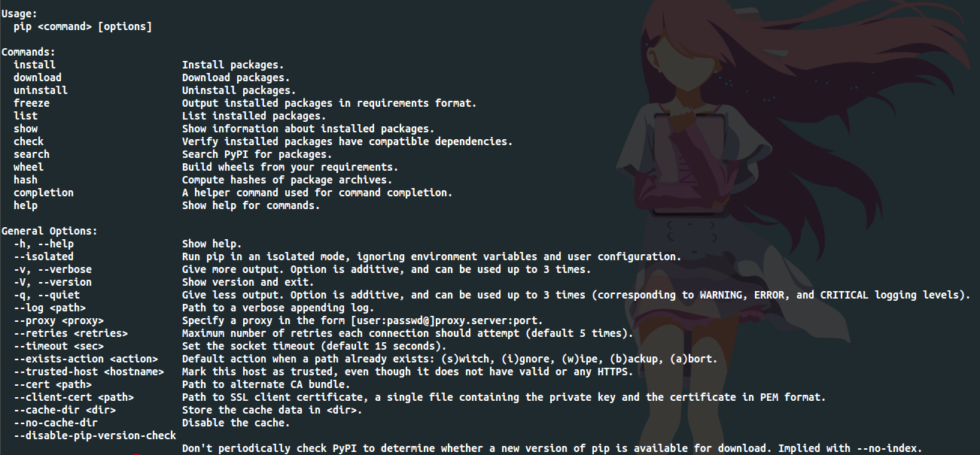Click the "wheel" command name
Screen dimensions: 980x455
pos(29,167)
